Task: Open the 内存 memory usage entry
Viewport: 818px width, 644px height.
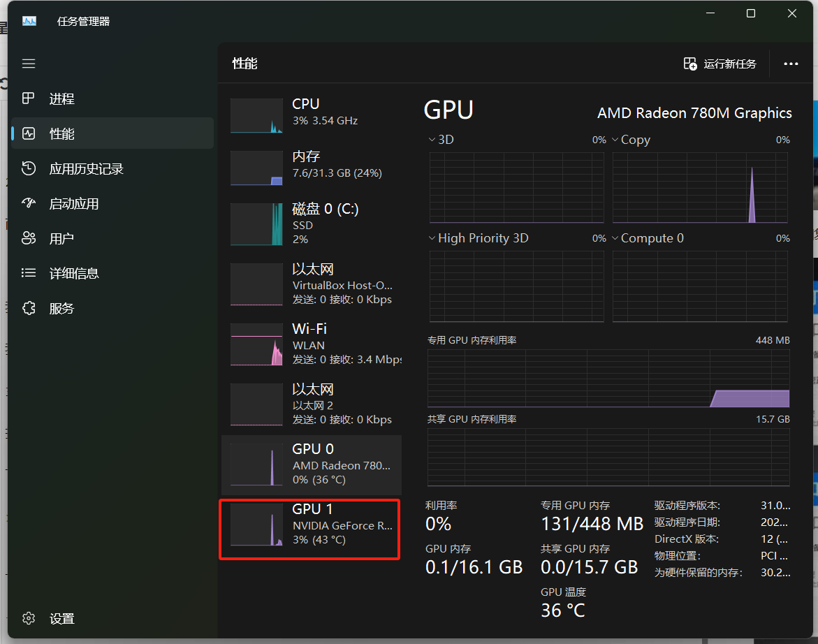Action: [x=311, y=165]
